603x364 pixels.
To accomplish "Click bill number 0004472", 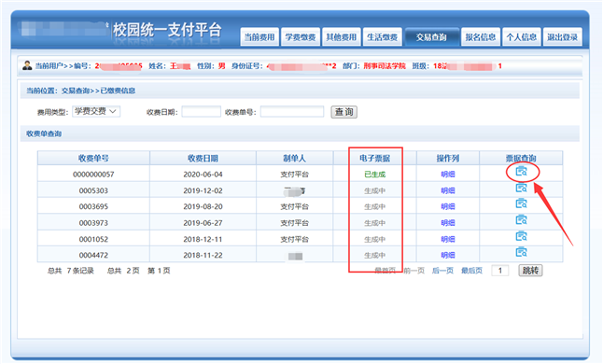I will pyautogui.click(x=93, y=255).
